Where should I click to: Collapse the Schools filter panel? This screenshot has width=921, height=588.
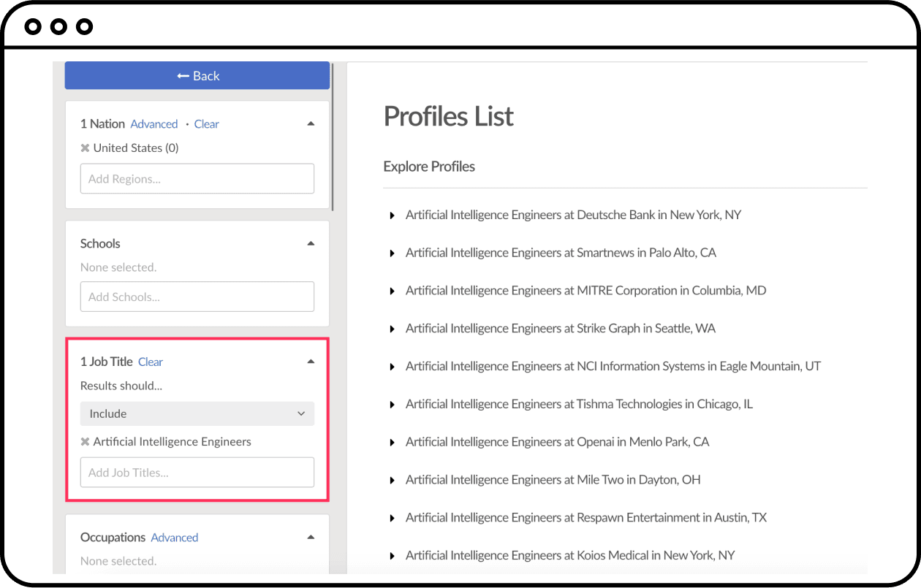tap(311, 244)
